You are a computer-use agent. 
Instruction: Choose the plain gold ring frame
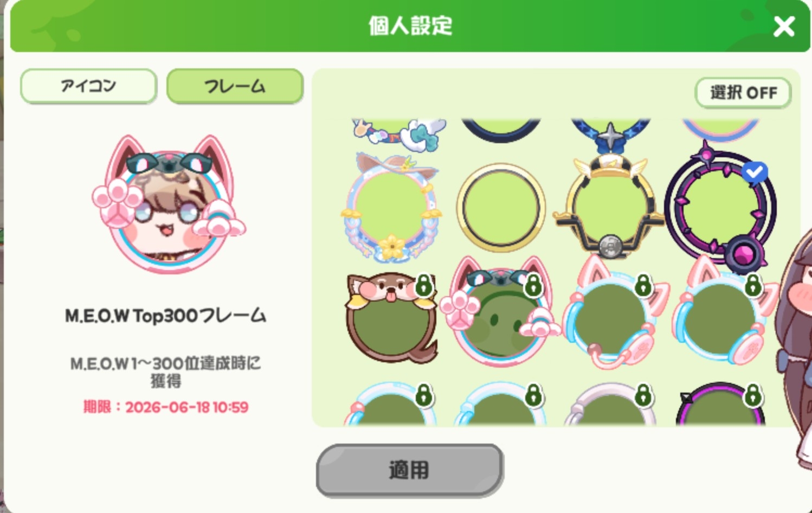click(501, 207)
